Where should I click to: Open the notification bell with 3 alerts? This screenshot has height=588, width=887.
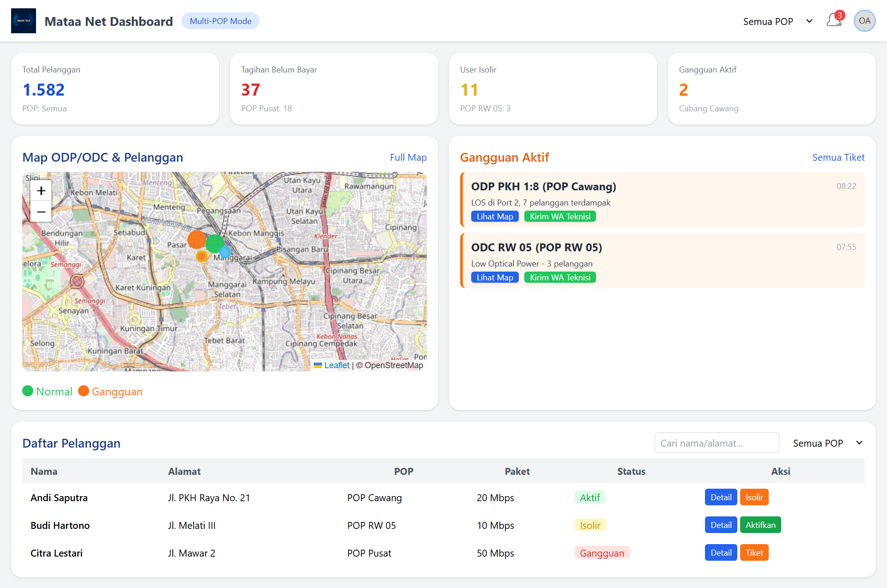coord(834,20)
